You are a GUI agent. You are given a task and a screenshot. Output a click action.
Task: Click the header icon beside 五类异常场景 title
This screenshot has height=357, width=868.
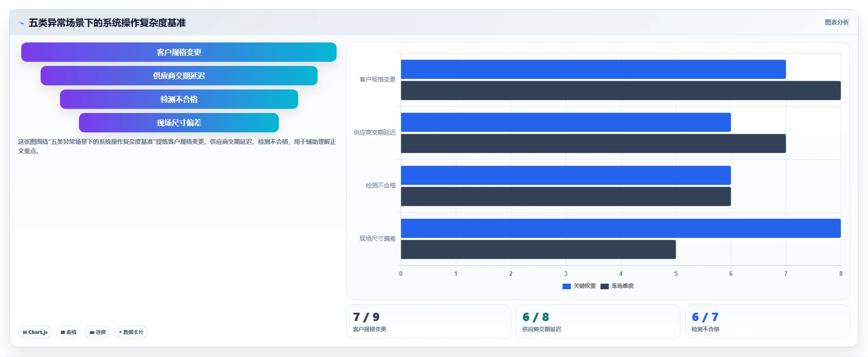pyautogui.click(x=22, y=23)
